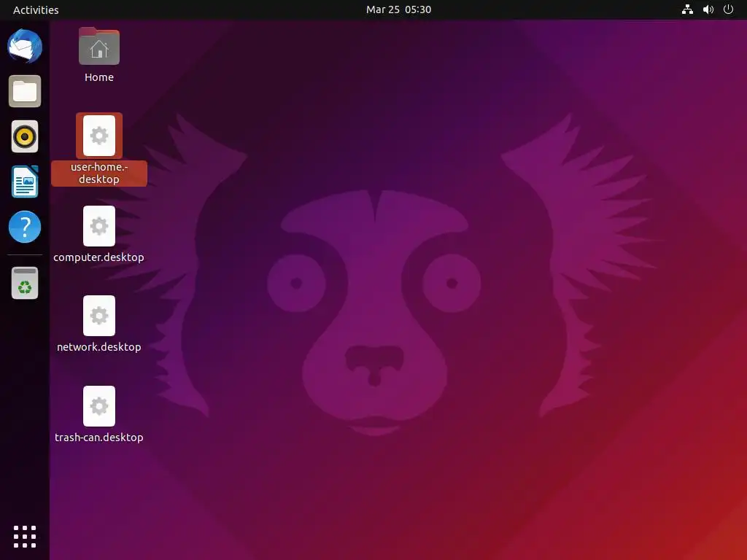Viewport: 747px width, 560px height.
Task: Click the volume speaker icon in top bar
Action: point(708,9)
